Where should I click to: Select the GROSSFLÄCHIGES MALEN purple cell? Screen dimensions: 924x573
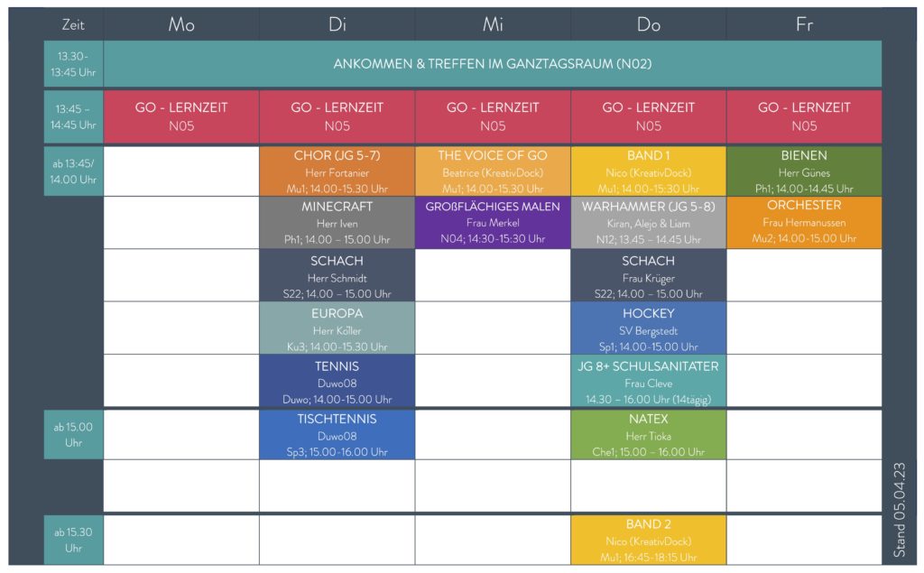(x=493, y=222)
